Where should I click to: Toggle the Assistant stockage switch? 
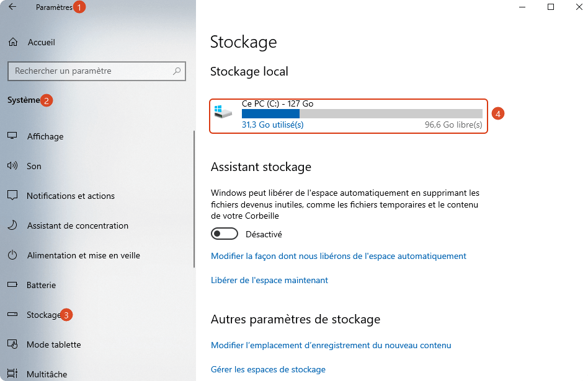[225, 234]
